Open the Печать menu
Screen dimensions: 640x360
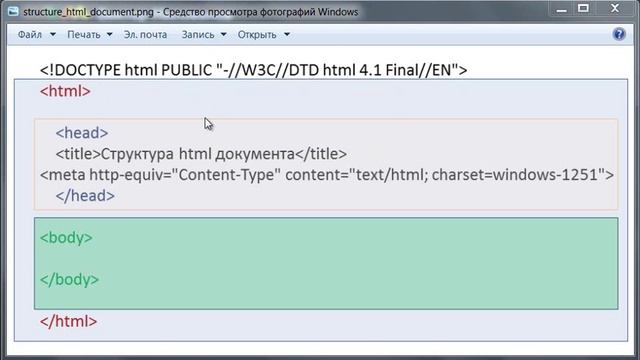pyautogui.click(x=84, y=35)
